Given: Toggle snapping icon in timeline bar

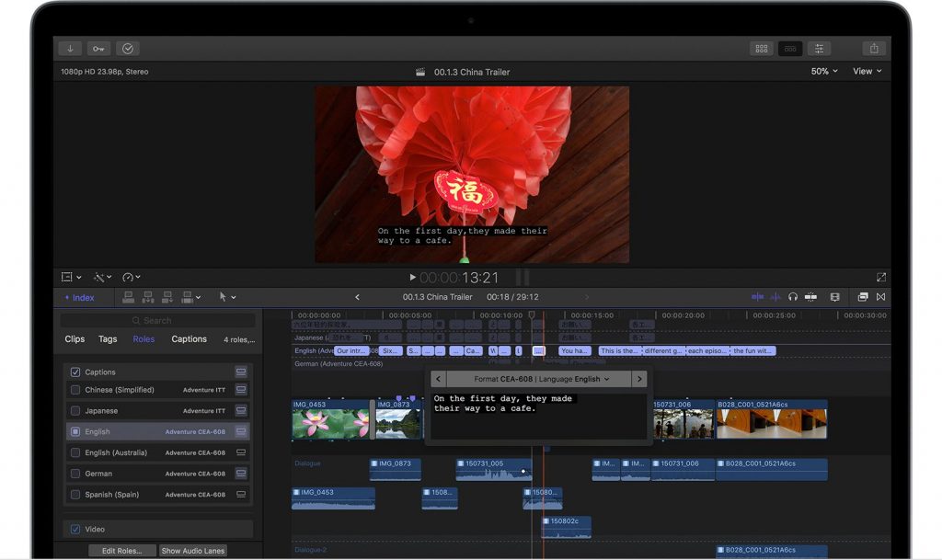Looking at the screenshot, I should [810, 296].
